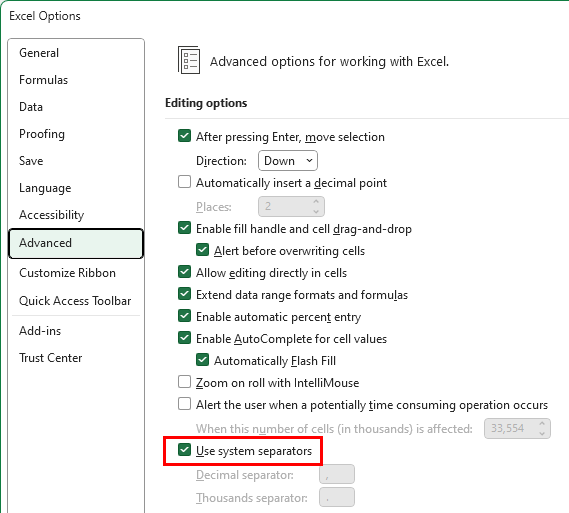This screenshot has height=513, width=569.
Task: Uncheck After pressing Enter, move selection
Action: 184,136
